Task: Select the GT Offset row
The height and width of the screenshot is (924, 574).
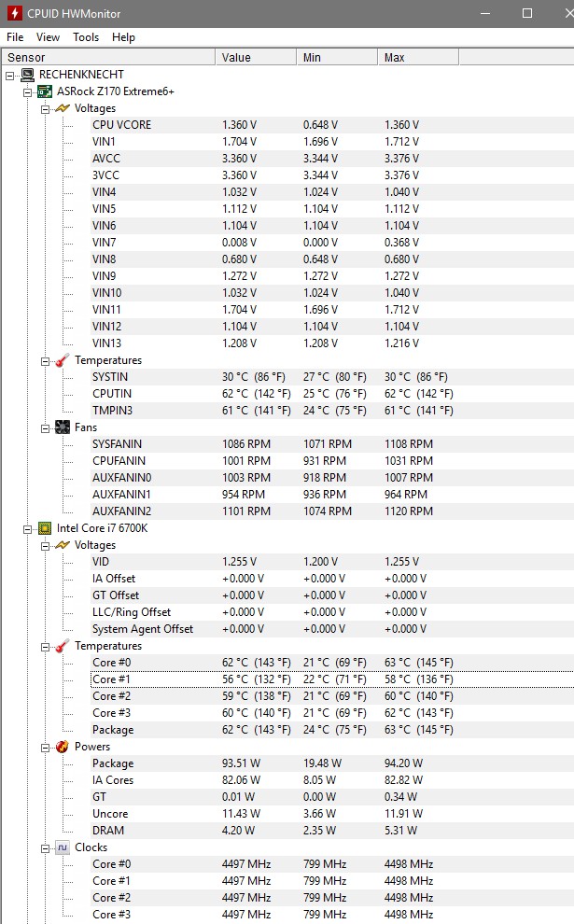Action: (331, 595)
